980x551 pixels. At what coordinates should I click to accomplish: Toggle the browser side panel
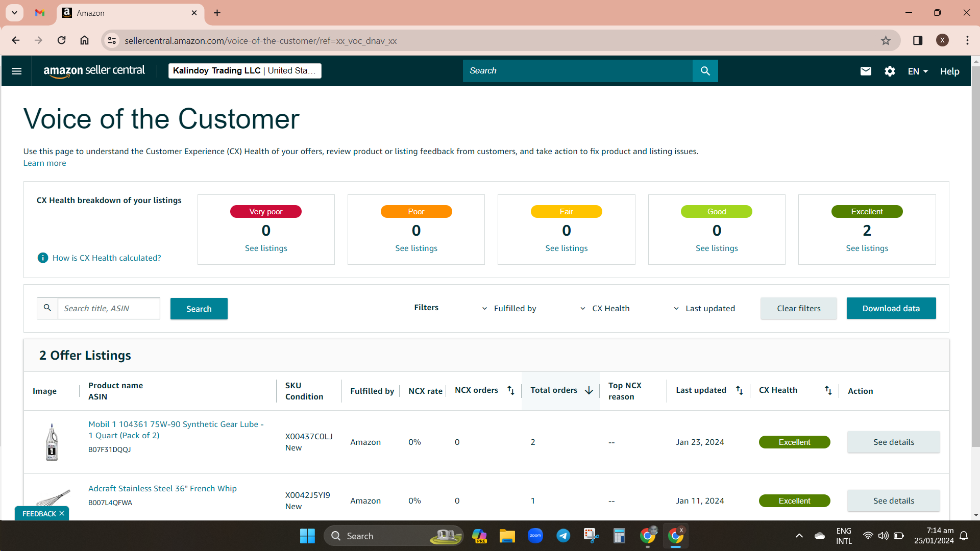point(918,40)
